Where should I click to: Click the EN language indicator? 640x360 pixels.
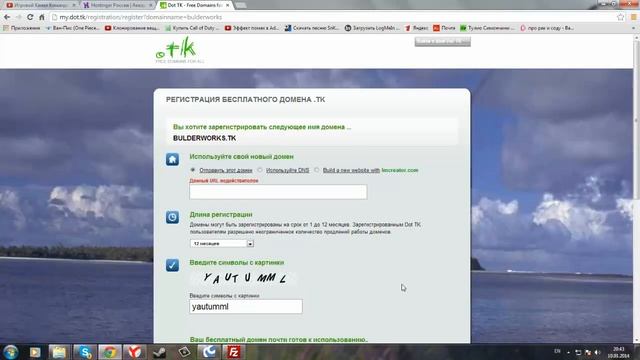(558, 351)
